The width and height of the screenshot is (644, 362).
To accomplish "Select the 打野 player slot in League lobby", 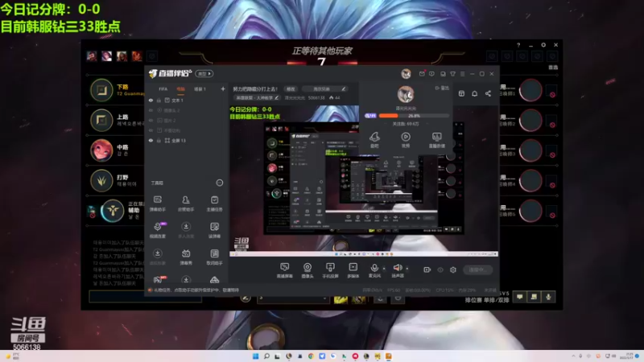I will point(116,180).
